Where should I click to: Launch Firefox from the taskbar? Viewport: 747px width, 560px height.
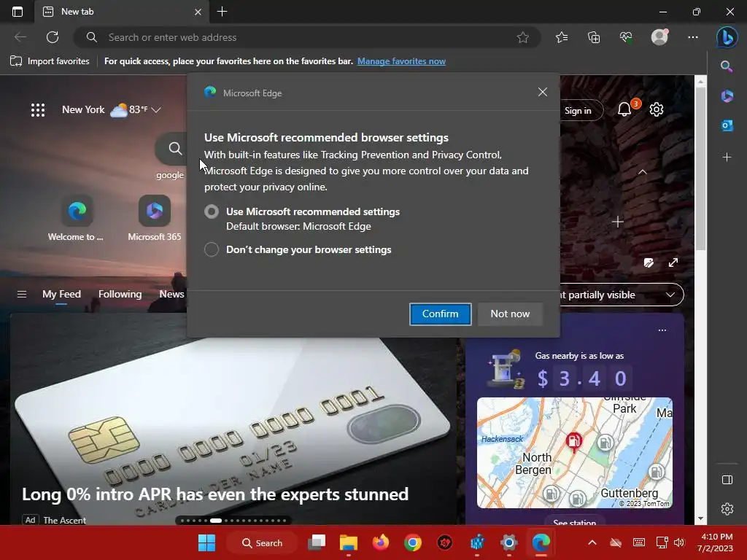381,542
